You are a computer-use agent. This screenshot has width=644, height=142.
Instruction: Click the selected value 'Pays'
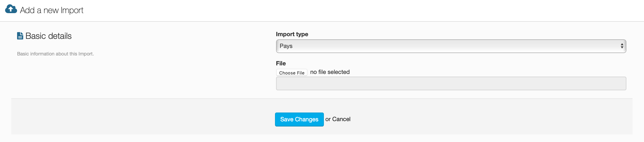[x=286, y=46]
